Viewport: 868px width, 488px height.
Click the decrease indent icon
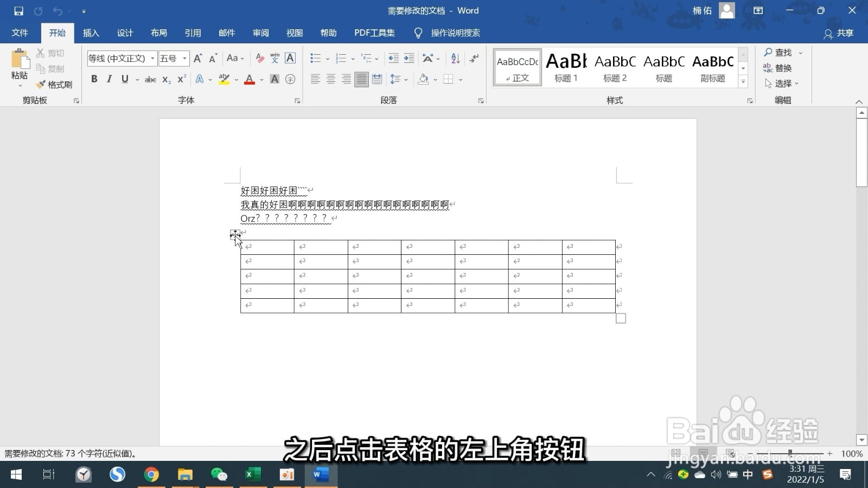click(x=394, y=58)
